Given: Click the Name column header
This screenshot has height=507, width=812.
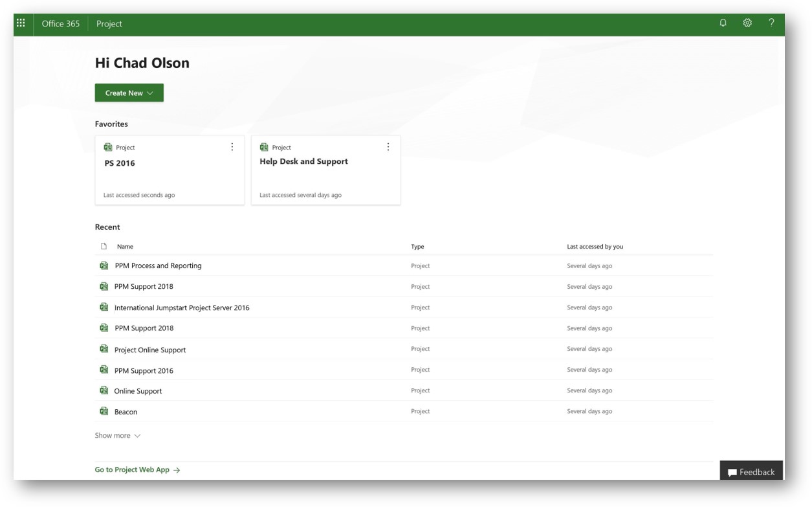Looking at the screenshot, I should pos(125,247).
